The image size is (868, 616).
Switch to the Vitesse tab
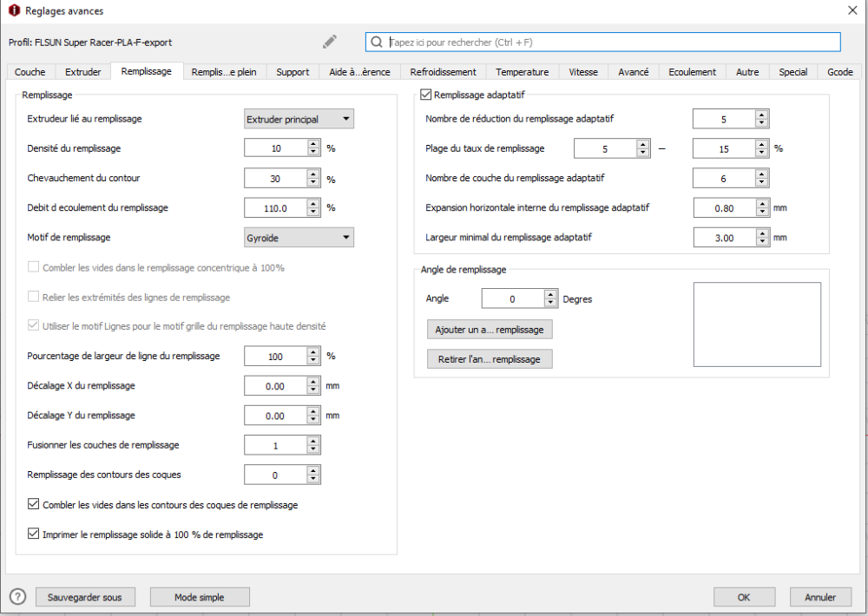tap(583, 72)
